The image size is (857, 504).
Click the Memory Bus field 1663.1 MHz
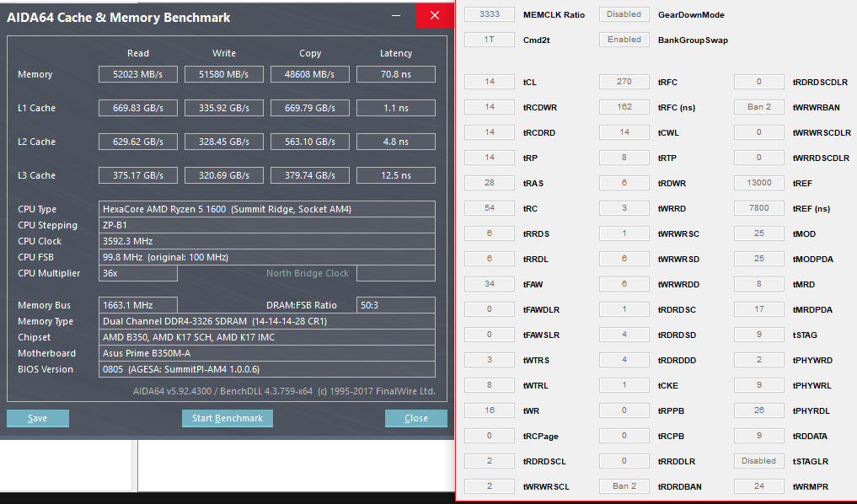137,305
